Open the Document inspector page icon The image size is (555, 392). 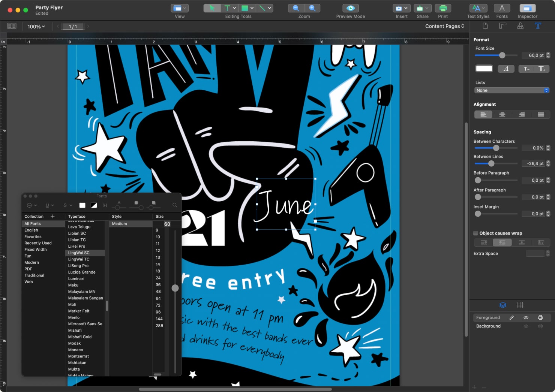point(485,26)
